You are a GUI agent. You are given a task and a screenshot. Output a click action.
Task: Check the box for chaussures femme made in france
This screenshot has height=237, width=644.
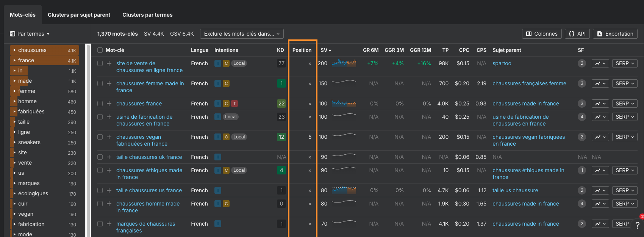(100, 83)
